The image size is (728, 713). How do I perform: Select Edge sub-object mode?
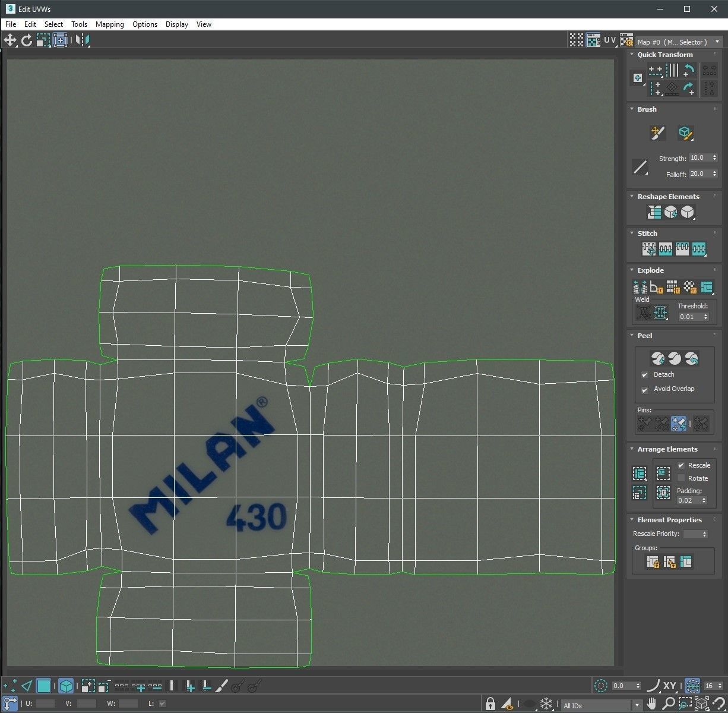coord(27,686)
